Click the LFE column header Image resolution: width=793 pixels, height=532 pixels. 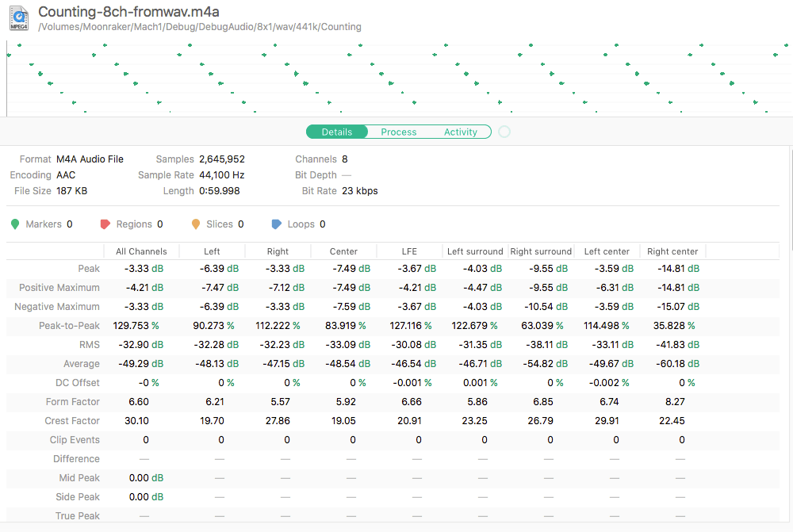(x=409, y=251)
